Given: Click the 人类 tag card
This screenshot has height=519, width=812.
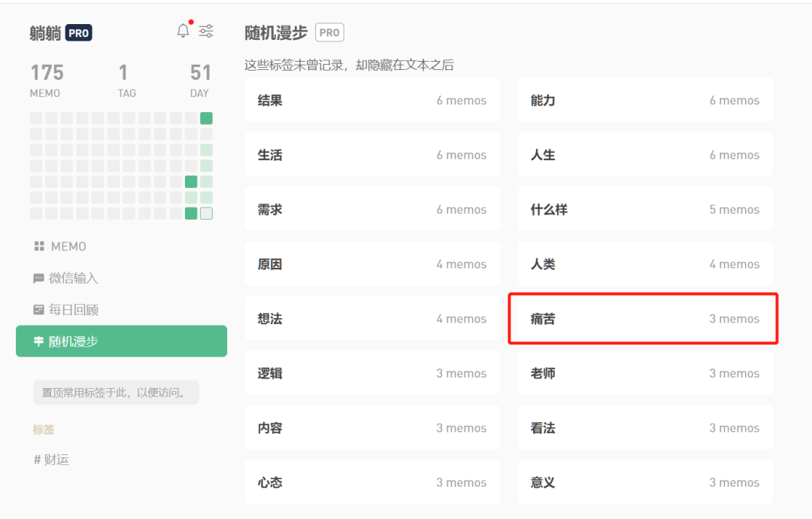Looking at the screenshot, I should pos(645,264).
